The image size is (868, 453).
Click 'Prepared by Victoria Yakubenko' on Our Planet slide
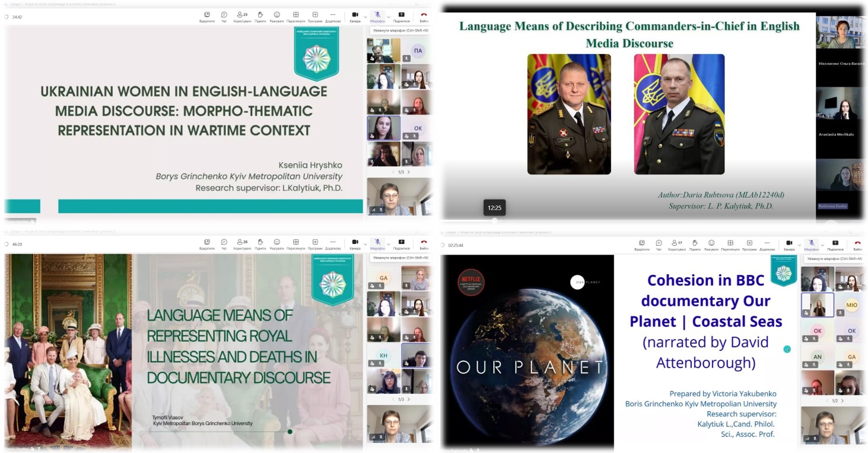[723, 394]
